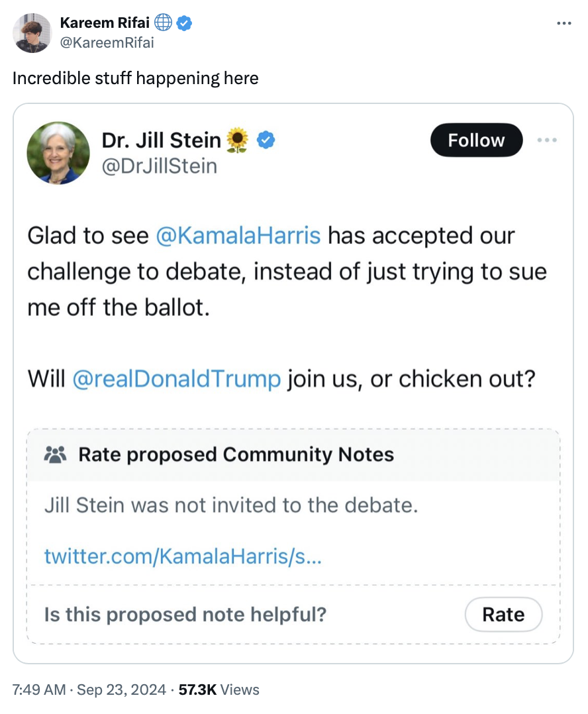
Task: Click sunflower emoji next to Jill Stein
Action: 237,140
